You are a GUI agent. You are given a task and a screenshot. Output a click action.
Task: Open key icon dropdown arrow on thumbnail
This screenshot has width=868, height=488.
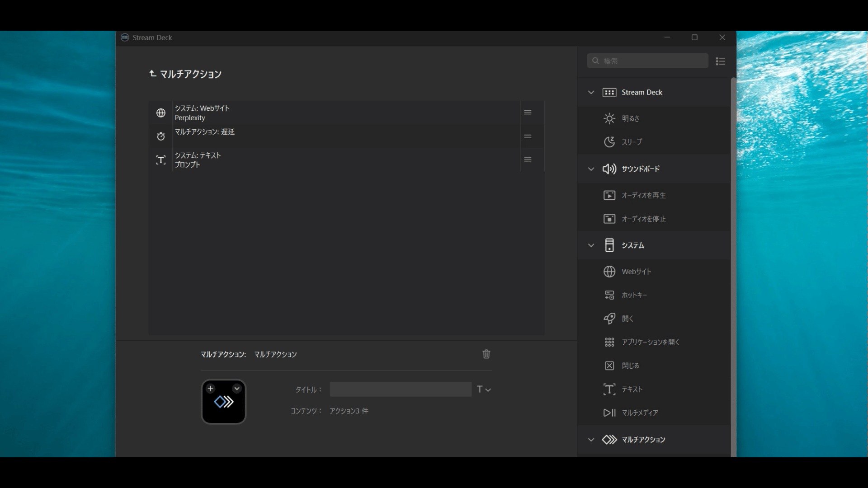(x=237, y=389)
